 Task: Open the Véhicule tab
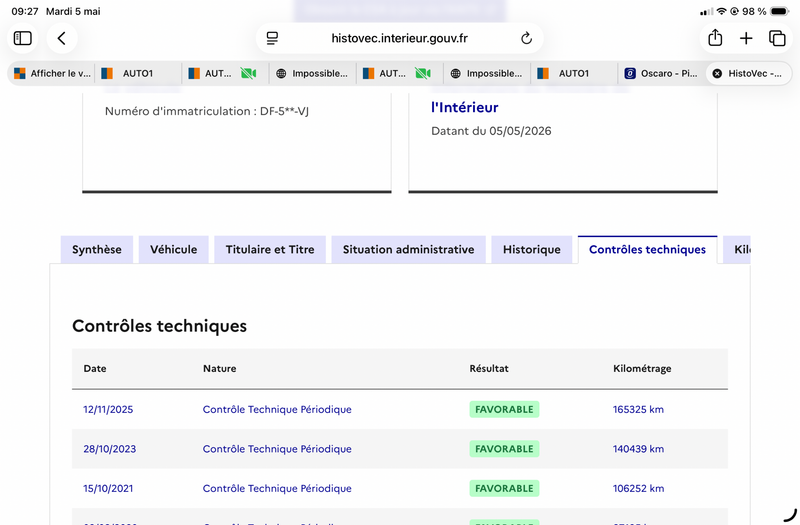tap(173, 249)
